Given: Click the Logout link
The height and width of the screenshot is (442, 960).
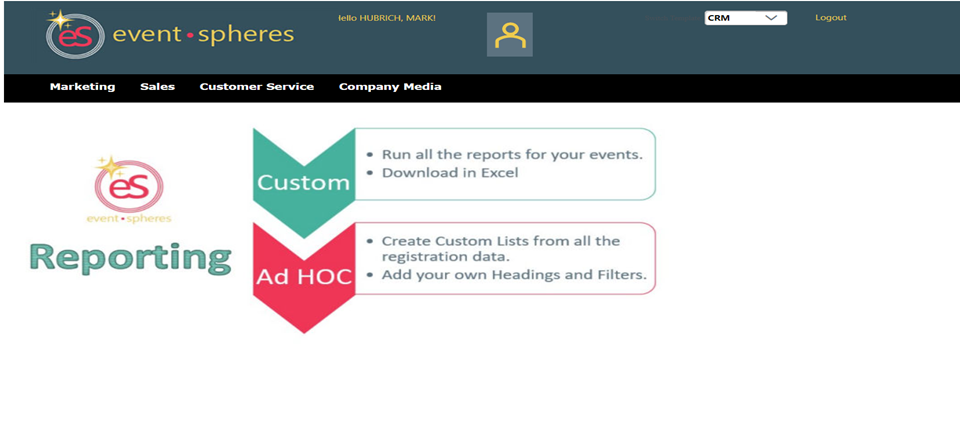Looking at the screenshot, I should tap(830, 18).
